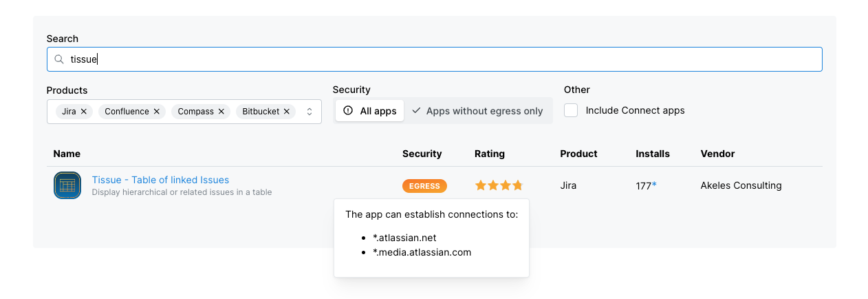Click the Name column header

pos(67,154)
